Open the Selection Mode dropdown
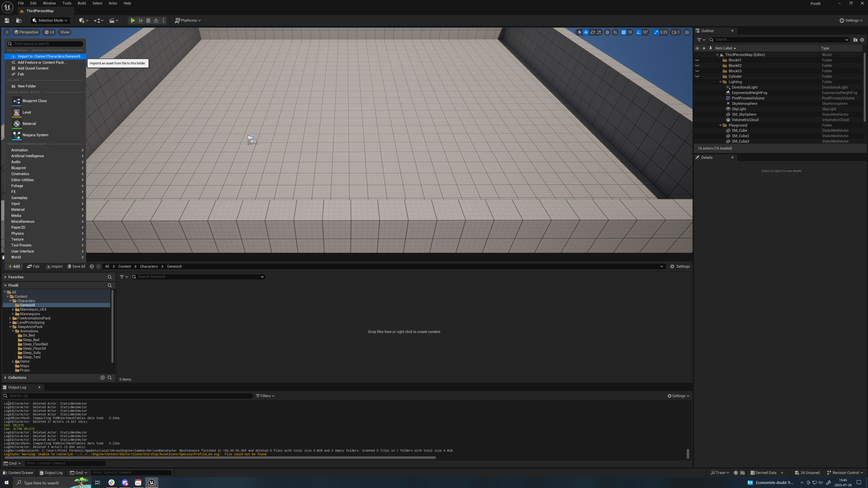 pyautogui.click(x=50, y=21)
